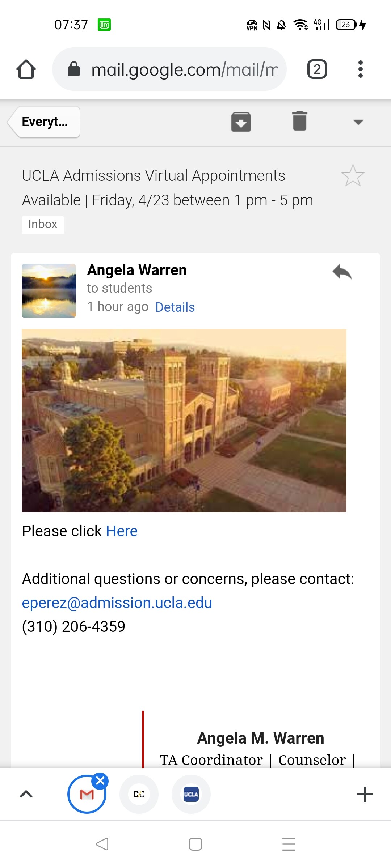The height and width of the screenshot is (868, 391).
Task: Reply to Angela Warren's message
Action: click(342, 272)
